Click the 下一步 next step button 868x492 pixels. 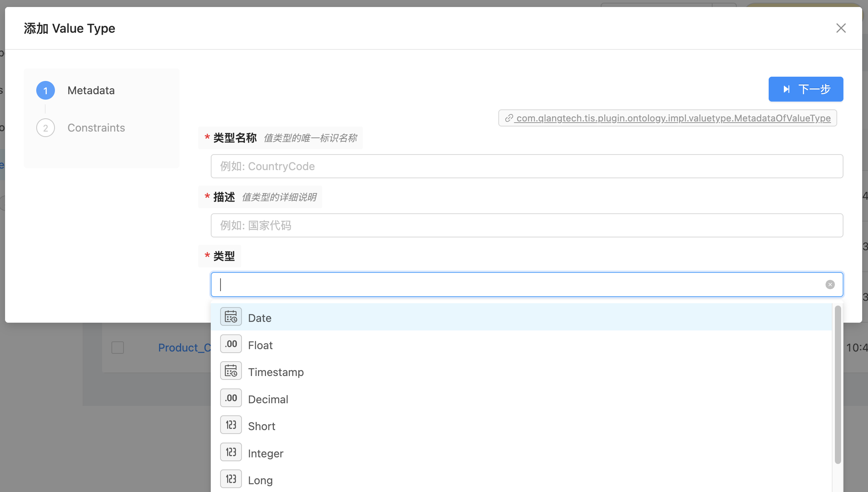806,89
